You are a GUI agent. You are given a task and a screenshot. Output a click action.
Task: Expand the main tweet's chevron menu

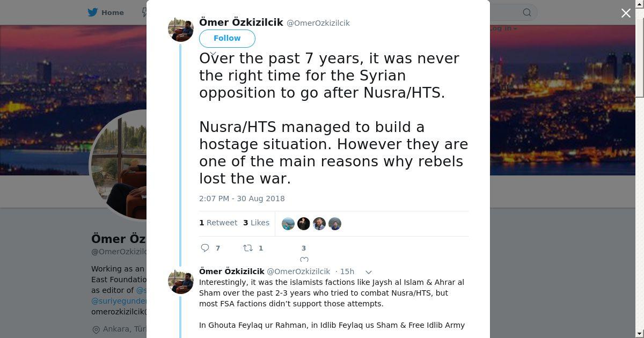213,54
